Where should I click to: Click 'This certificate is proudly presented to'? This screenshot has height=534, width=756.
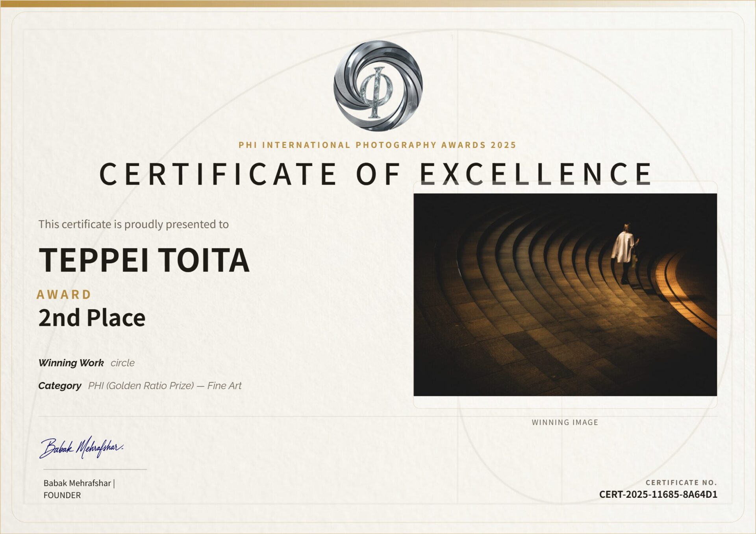[133, 224]
